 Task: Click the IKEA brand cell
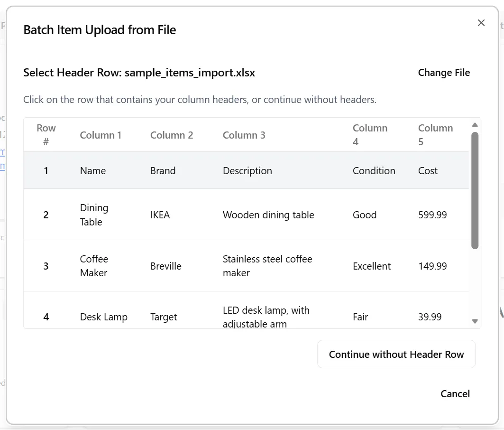(x=160, y=215)
